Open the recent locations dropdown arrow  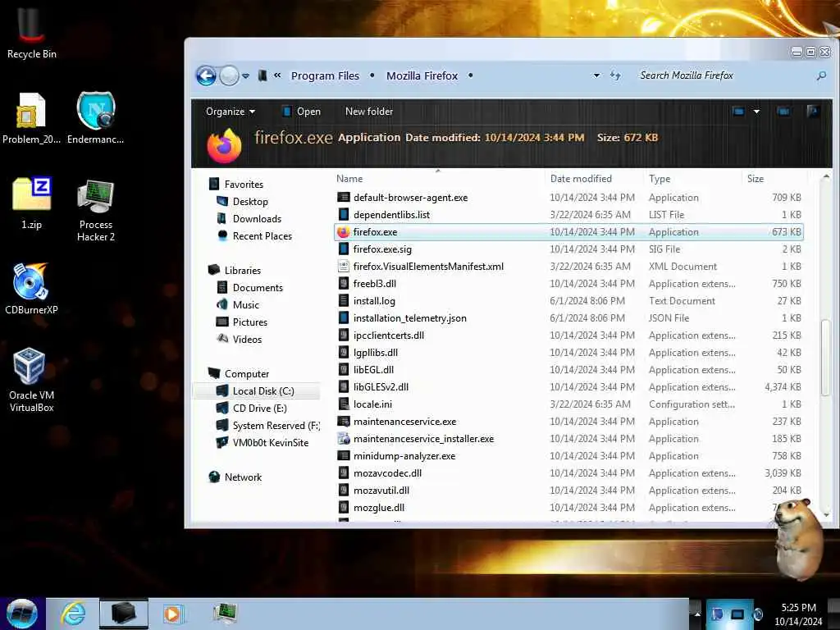246,76
